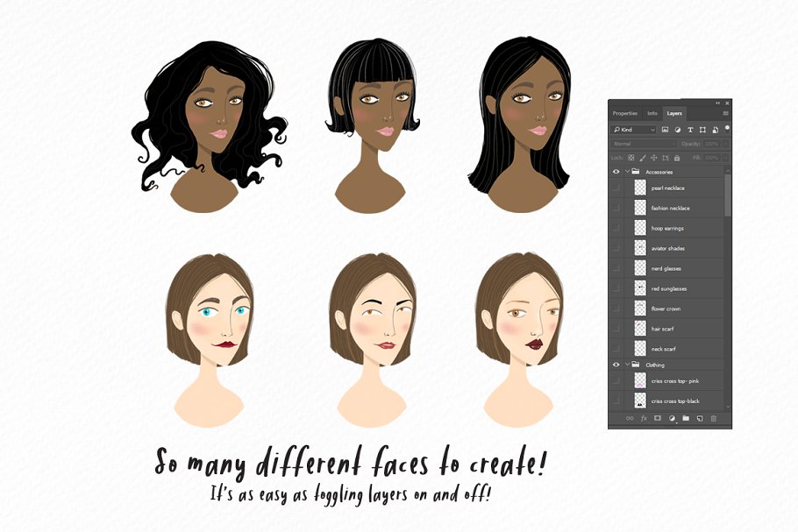Filter layers by type layers
This screenshot has width=798, height=532.
pyautogui.click(x=690, y=130)
